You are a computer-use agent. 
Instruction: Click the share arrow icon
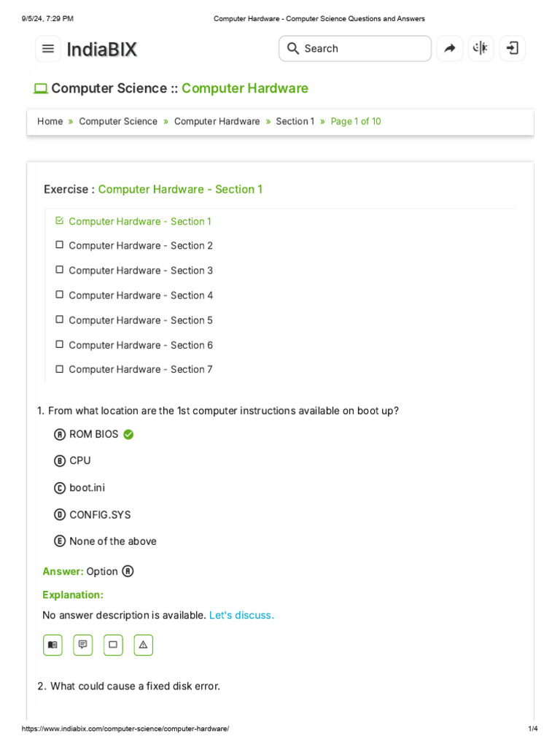[x=450, y=49]
